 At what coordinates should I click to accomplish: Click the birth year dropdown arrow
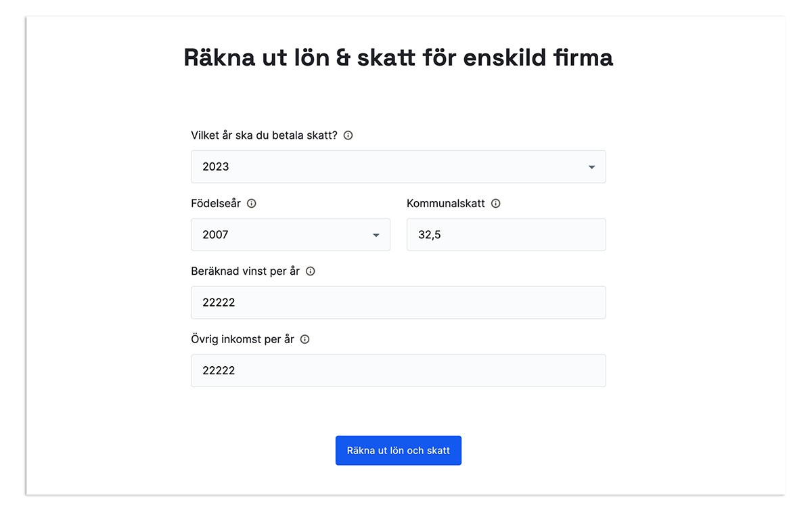376,234
